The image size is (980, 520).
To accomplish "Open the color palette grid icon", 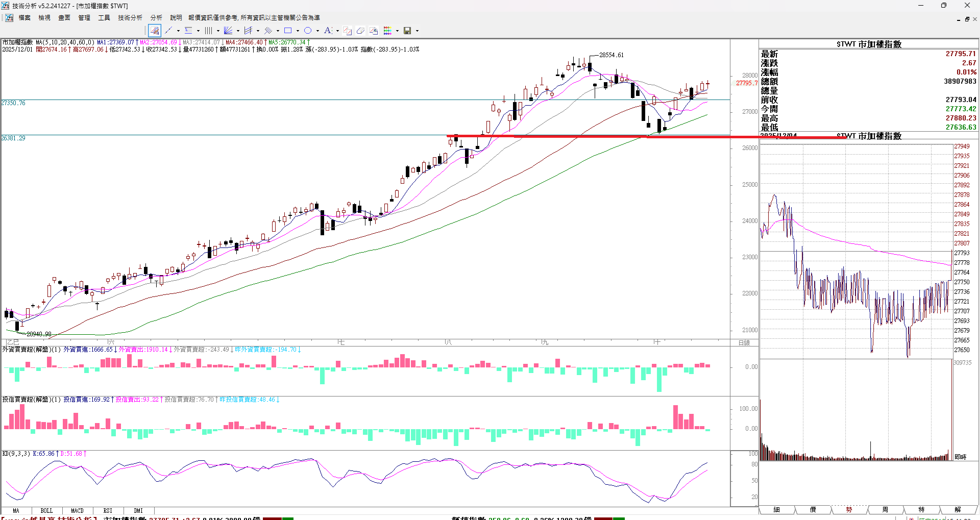I will (388, 31).
